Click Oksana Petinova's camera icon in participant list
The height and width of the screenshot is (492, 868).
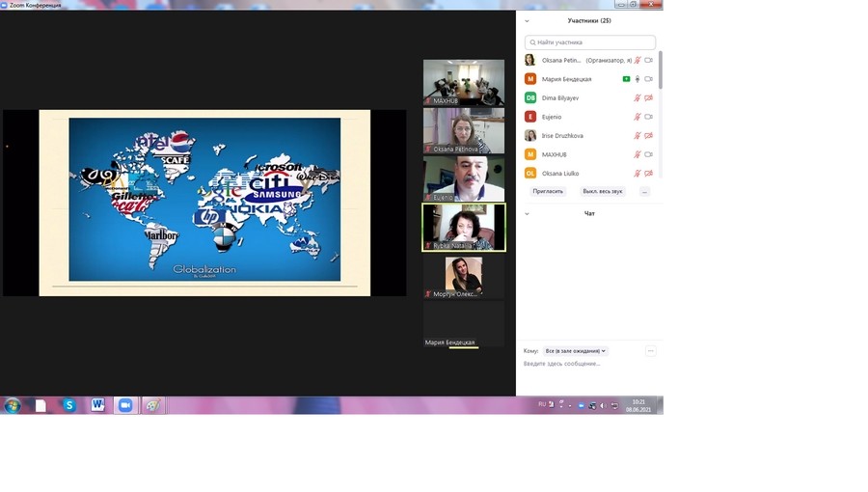pos(648,61)
